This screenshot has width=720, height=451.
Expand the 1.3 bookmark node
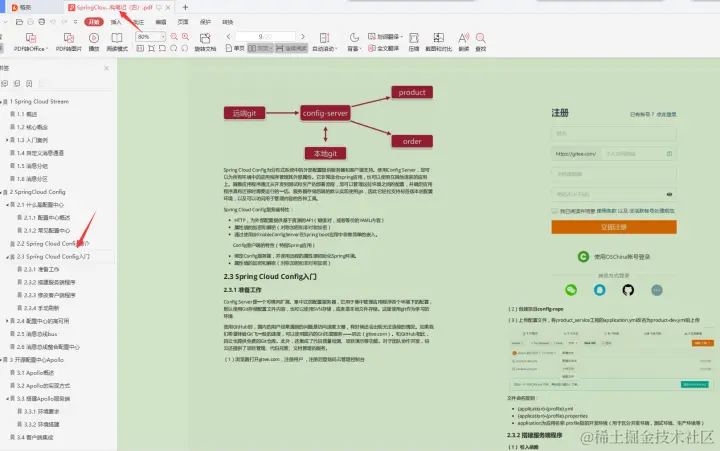point(7,140)
